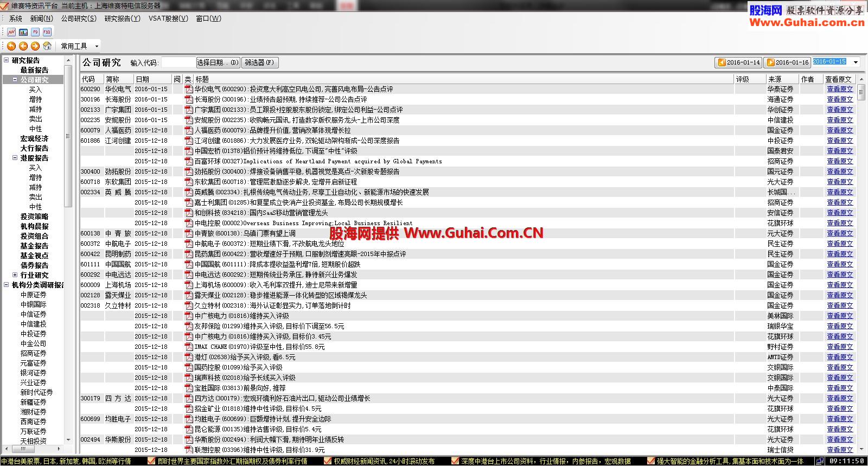Collapse the 公司研究 tree node
The width and height of the screenshot is (868, 466).
(15, 80)
